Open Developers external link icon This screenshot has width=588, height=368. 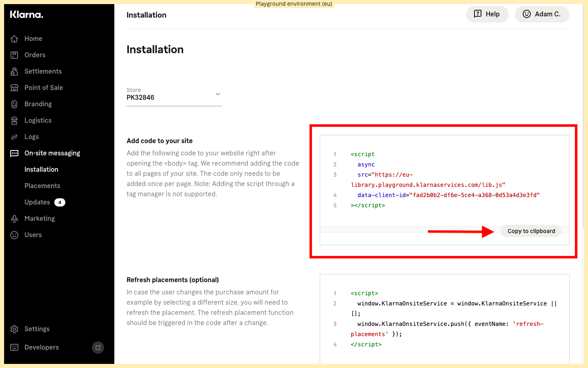pyautogui.click(x=98, y=348)
